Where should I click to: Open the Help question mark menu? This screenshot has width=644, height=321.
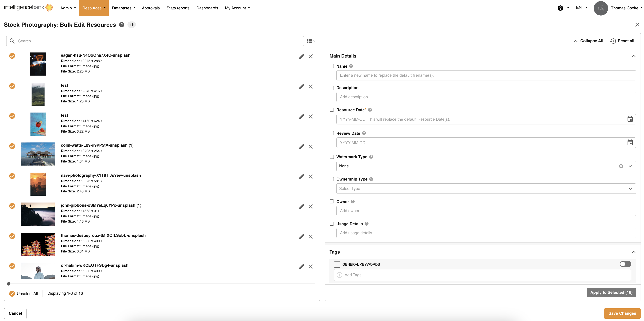tap(561, 8)
